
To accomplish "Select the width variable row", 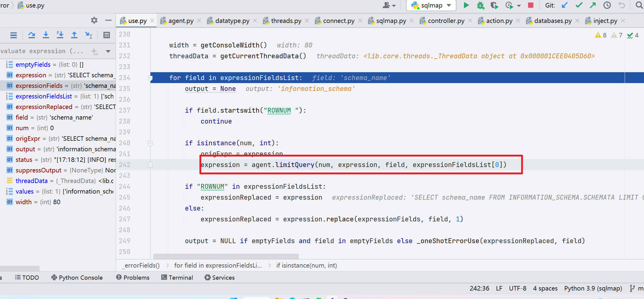I will point(58,202).
